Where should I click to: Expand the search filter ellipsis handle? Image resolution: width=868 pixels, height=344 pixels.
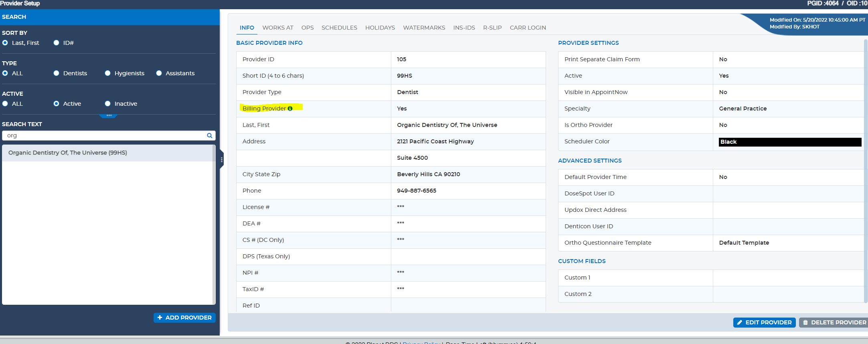point(109,116)
